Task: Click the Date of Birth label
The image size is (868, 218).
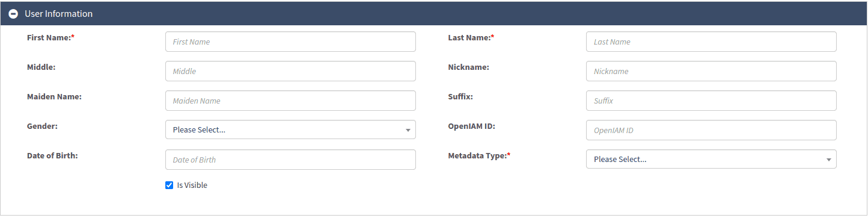Action: coord(52,155)
